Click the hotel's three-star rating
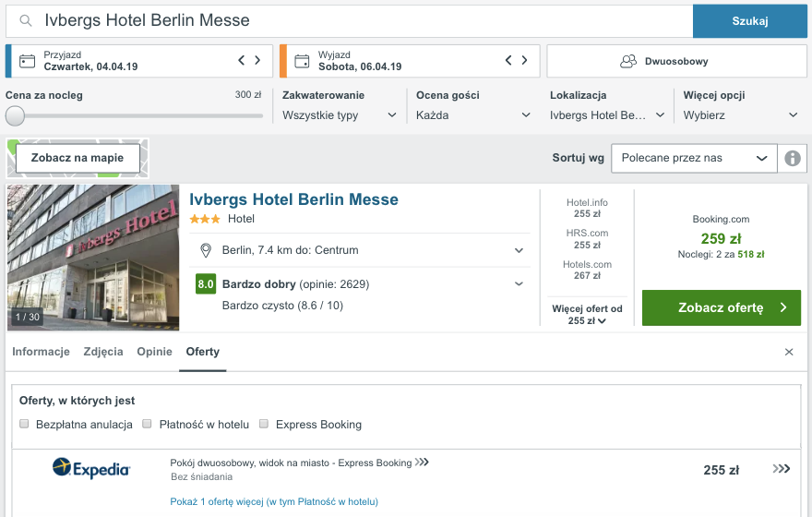812x517 pixels. pyautogui.click(x=205, y=219)
